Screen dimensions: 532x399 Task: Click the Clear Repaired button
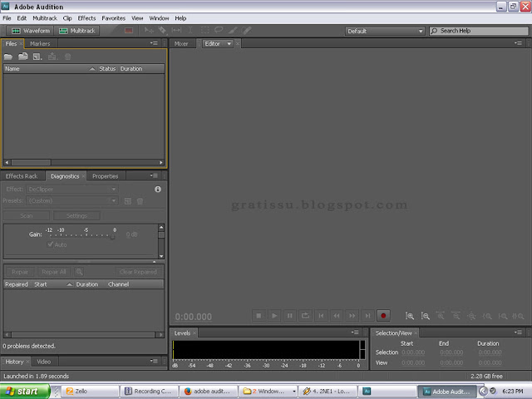(x=138, y=272)
